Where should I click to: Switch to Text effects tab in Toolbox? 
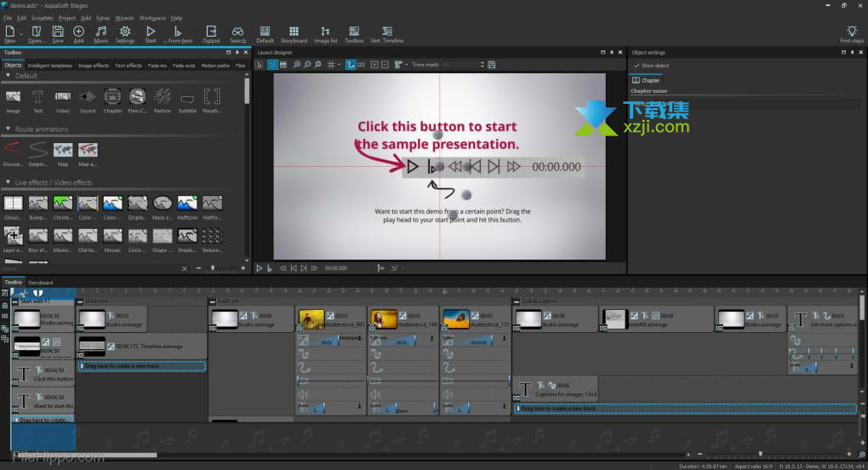click(x=128, y=66)
